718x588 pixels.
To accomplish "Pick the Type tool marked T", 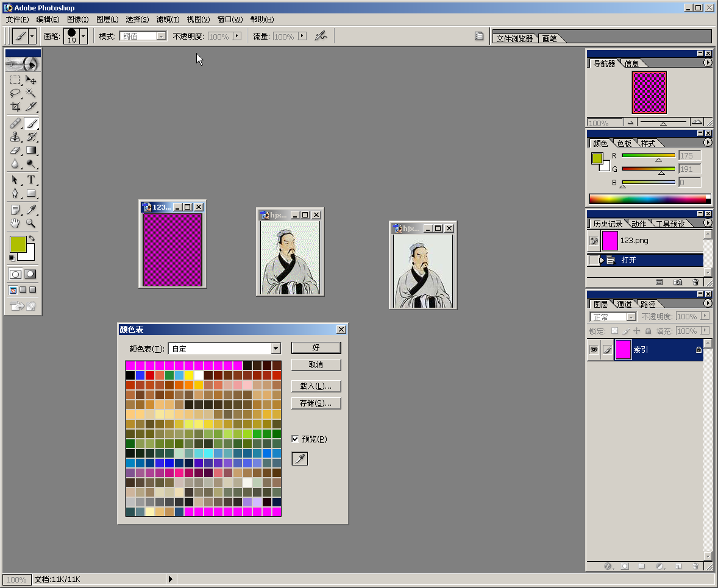I will point(31,180).
